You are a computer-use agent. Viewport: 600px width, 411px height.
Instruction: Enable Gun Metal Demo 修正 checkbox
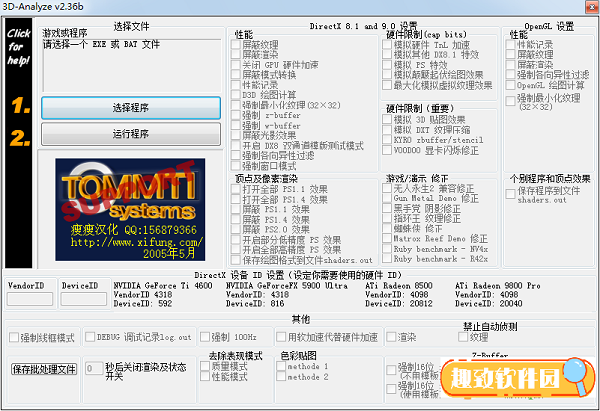[389, 198]
